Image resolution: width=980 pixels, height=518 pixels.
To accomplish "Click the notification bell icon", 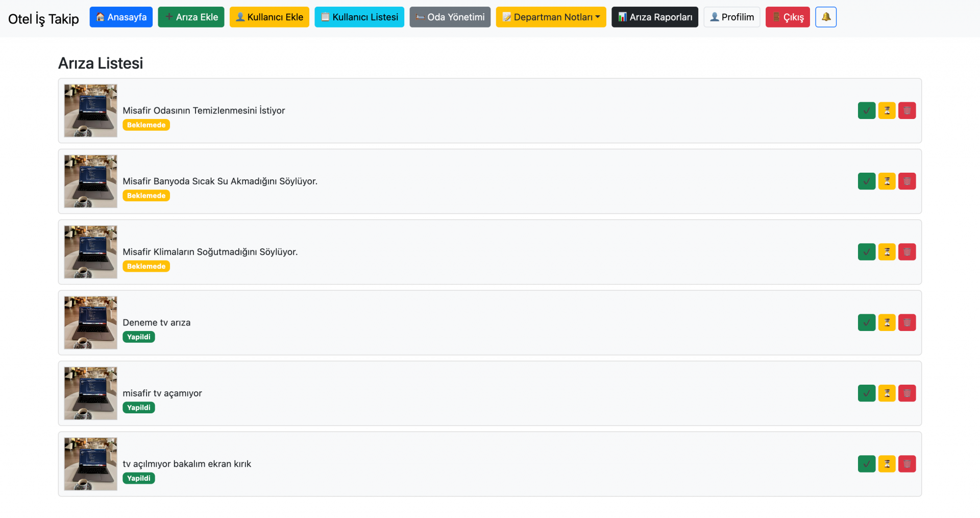I will [825, 17].
